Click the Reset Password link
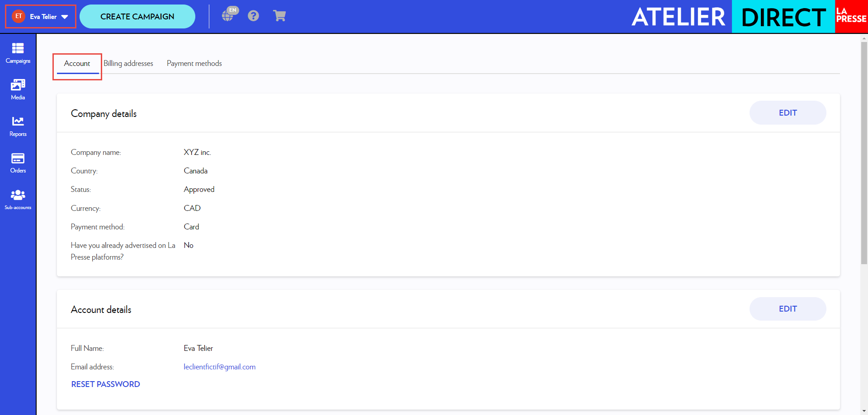The height and width of the screenshot is (415, 868). 105,384
